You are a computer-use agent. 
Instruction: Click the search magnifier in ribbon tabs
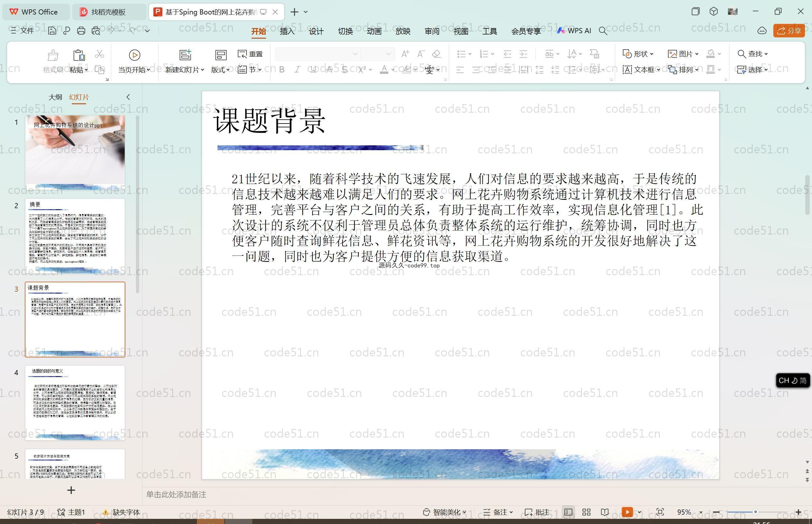(603, 31)
